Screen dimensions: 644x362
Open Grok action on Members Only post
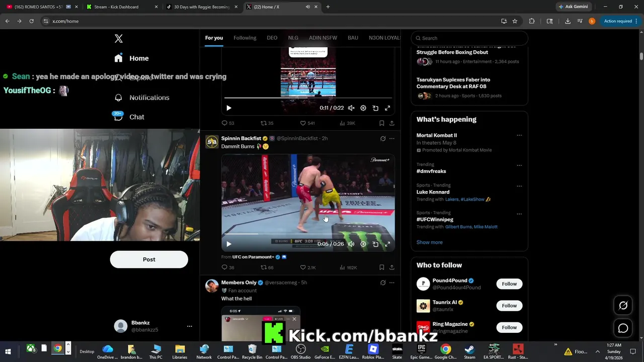click(383, 283)
